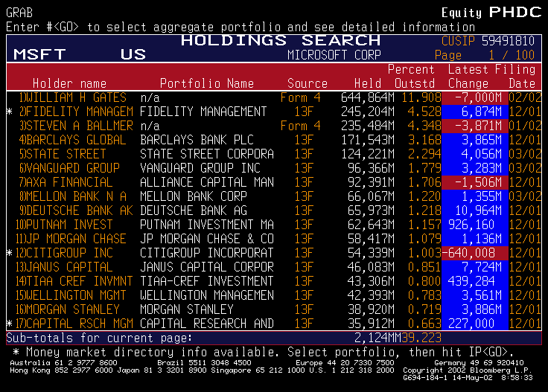Click the Page 1 / 100 indicator
The height and width of the screenshot is (392, 548).
pos(485,55)
